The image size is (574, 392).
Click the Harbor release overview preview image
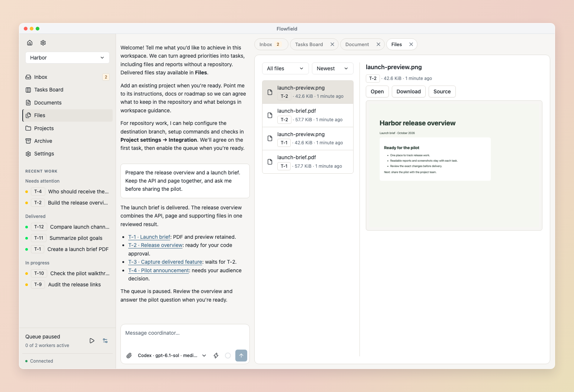click(x=454, y=166)
